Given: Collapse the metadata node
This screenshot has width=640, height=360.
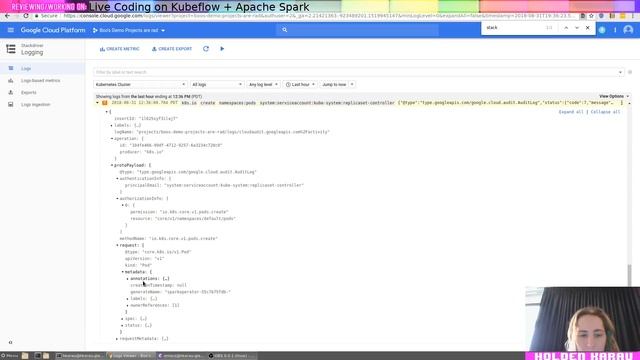Looking at the screenshot, I should click(122, 272).
